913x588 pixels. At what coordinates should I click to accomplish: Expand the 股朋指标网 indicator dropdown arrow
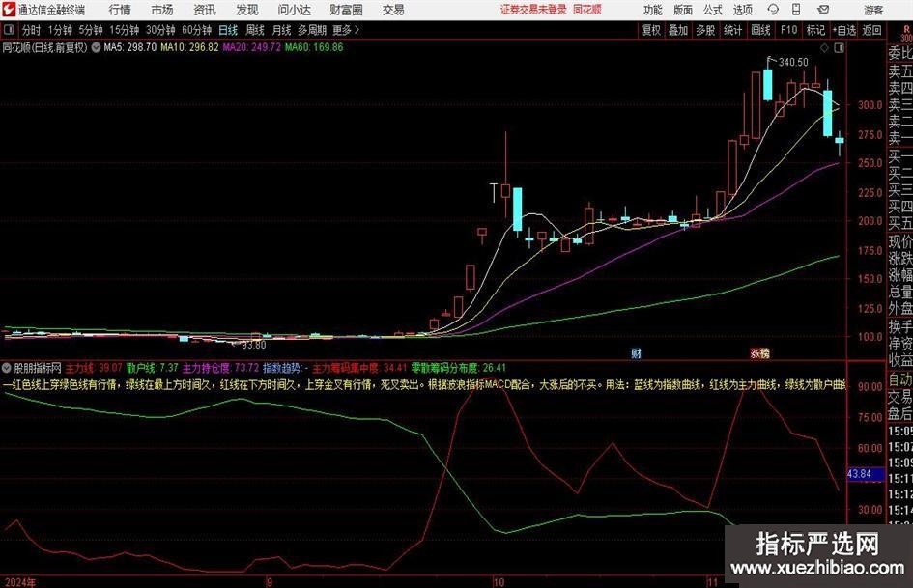[7, 368]
